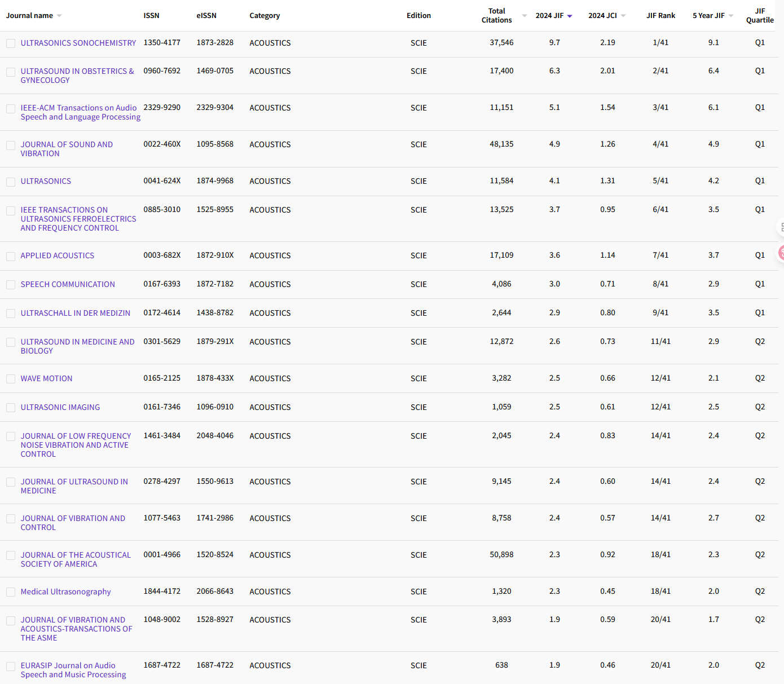Select eISSN value 1469-0705
Viewport: 784px width, 684px height.
215,70
